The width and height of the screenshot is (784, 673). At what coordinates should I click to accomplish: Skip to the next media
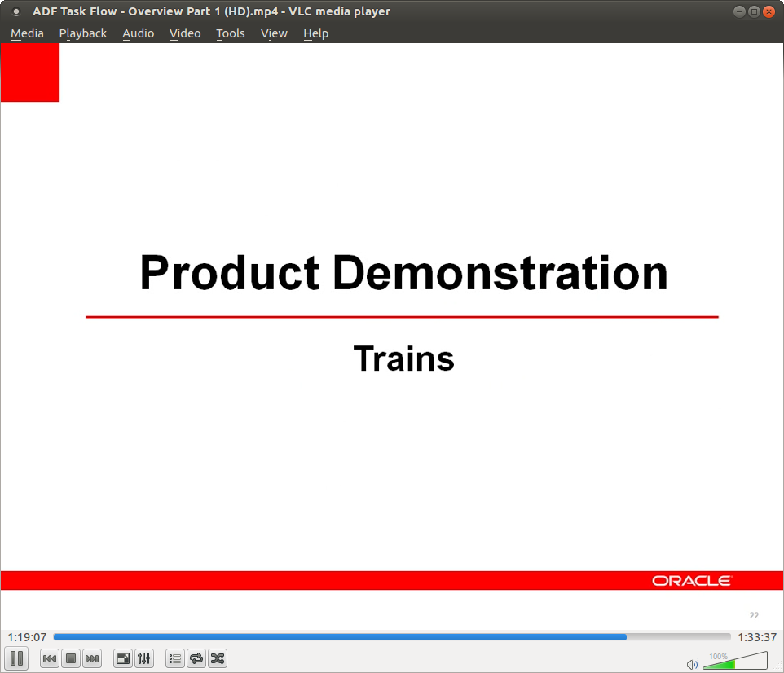point(91,658)
